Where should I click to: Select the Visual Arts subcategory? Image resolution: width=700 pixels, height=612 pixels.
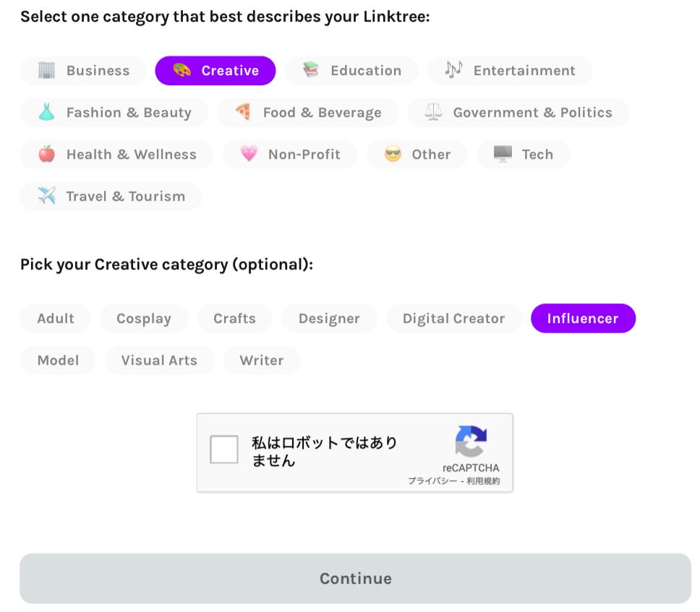click(x=159, y=361)
